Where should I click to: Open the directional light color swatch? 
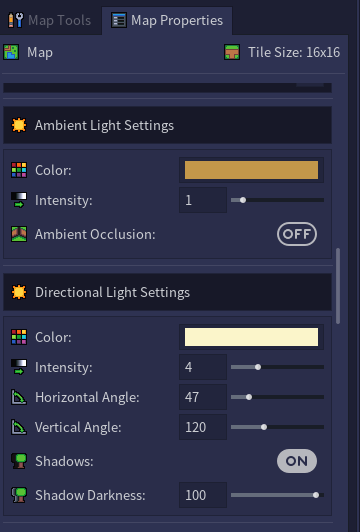pyautogui.click(x=251, y=337)
